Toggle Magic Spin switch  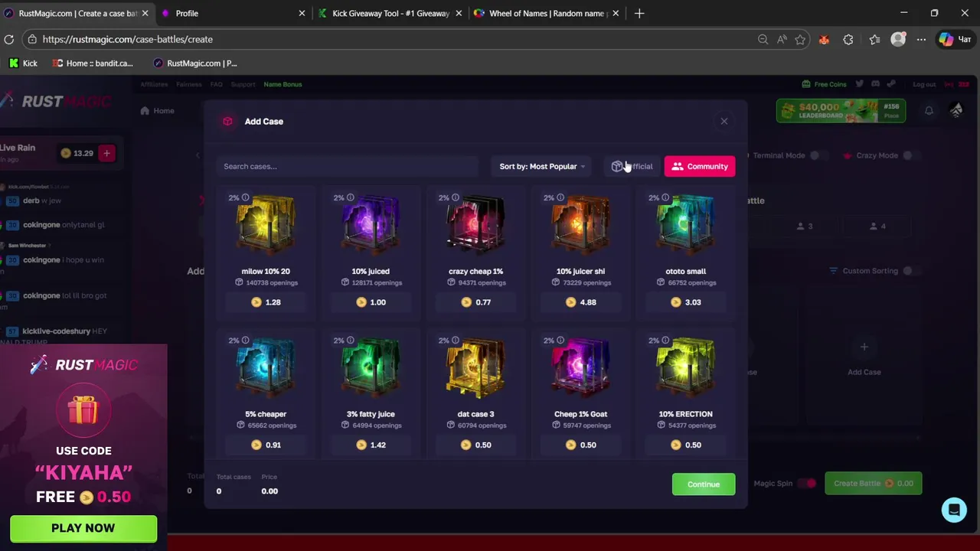point(807,484)
